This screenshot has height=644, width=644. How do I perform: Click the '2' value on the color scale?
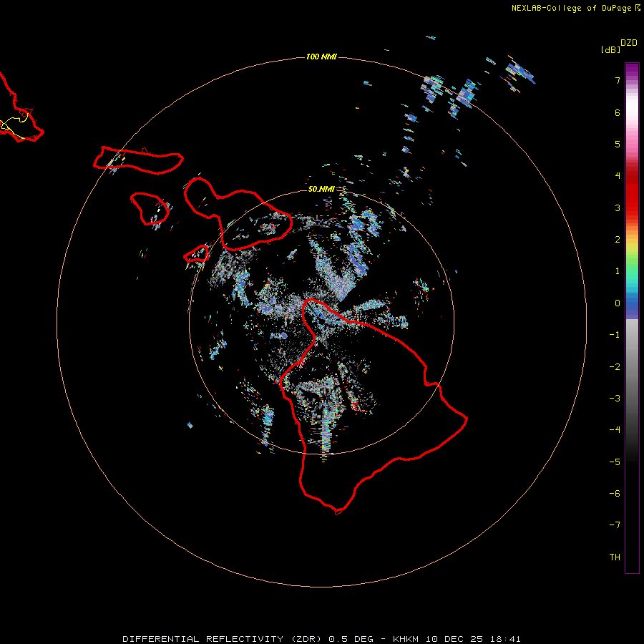point(618,240)
